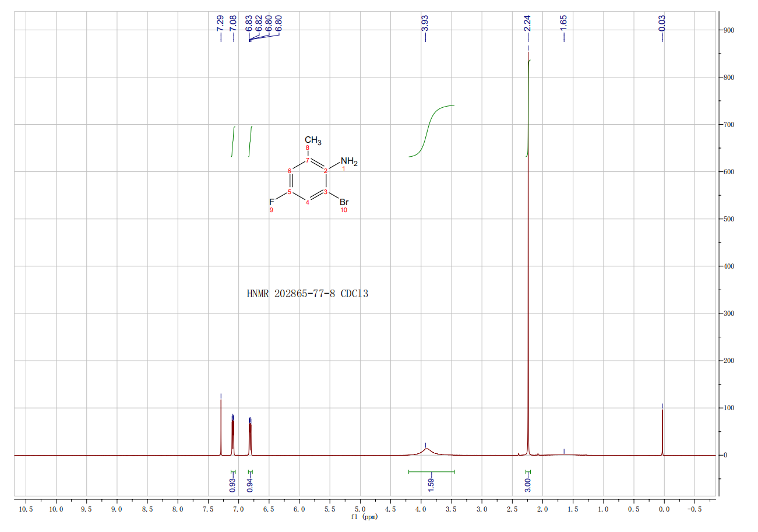Select the Br atom in the structure
Image resolution: width=758 pixels, height=532 pixels.
[x=344, y=202]
